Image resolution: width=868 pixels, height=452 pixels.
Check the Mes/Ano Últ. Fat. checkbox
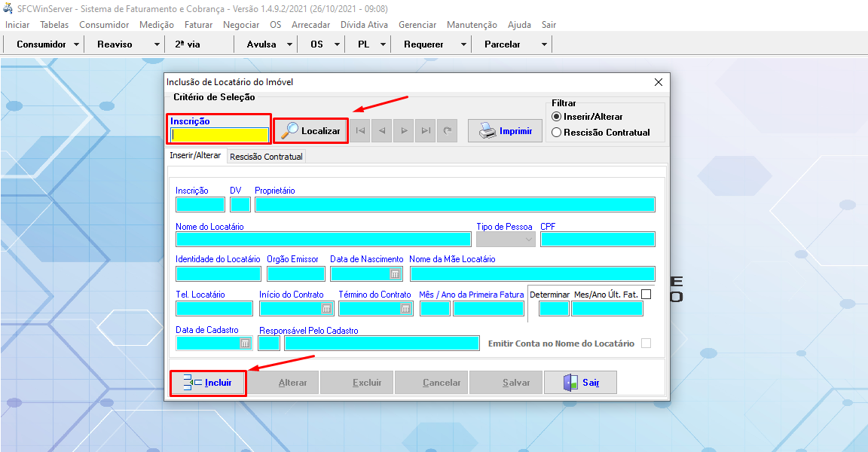pos(646,295)
